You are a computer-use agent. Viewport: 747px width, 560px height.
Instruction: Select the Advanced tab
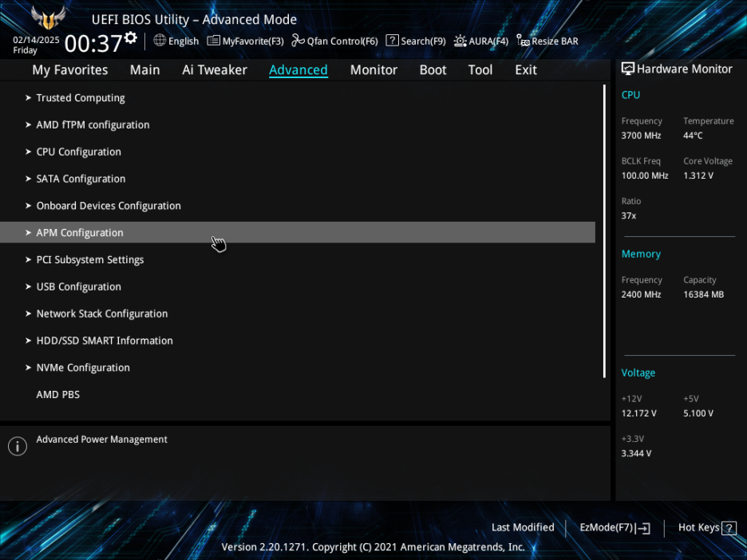point(298,70)
